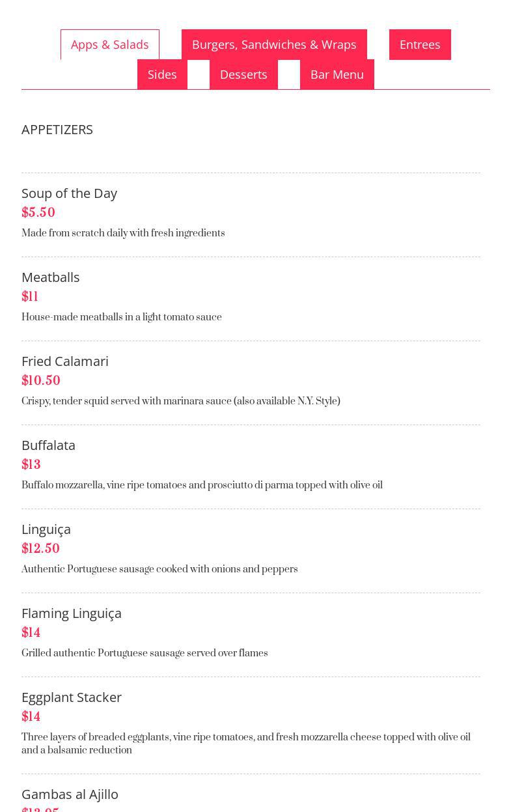Click the $13 Buffalata price
Screen dimensions: 511x812
click(31, 465)
